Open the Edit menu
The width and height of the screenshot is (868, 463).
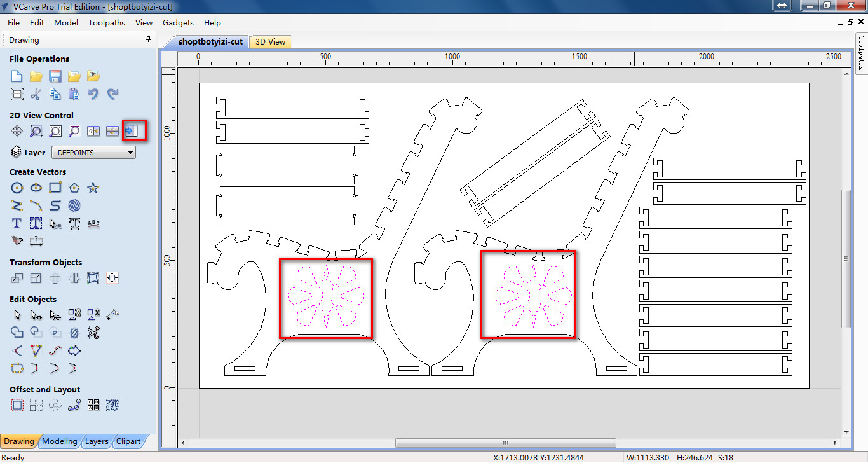(37, 22)
